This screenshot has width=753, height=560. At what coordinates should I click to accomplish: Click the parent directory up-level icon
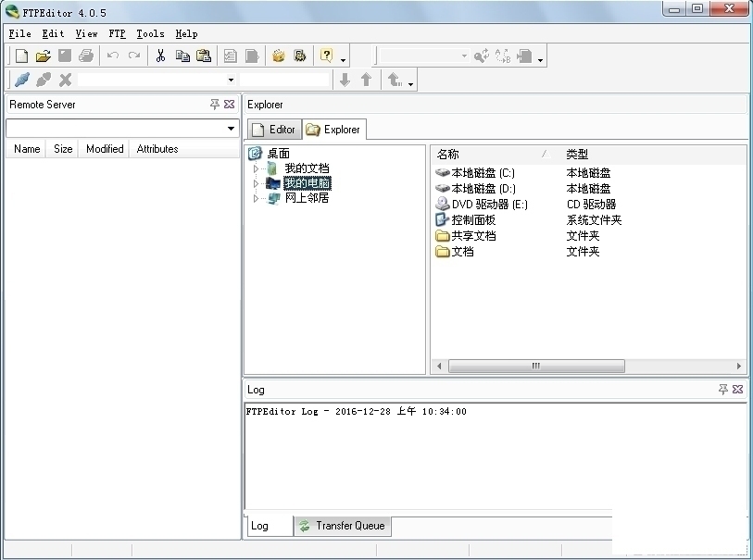(395, 80)
